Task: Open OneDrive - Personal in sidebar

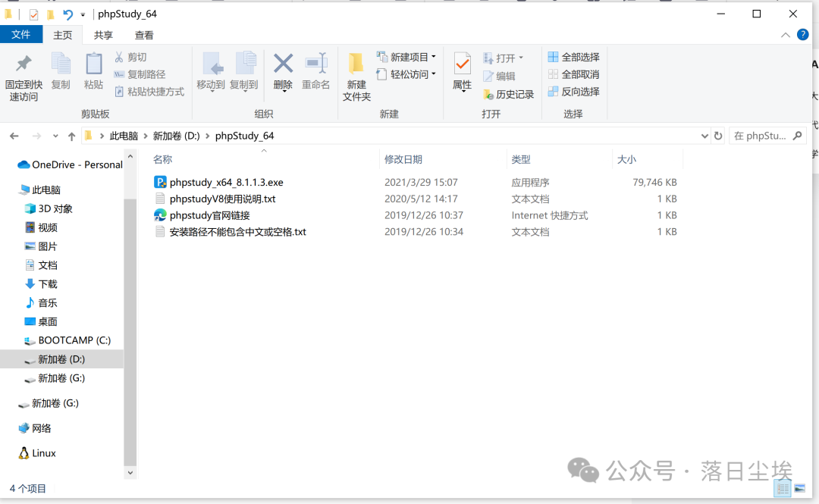Action: pyautogui.click(x=70, y=164)
